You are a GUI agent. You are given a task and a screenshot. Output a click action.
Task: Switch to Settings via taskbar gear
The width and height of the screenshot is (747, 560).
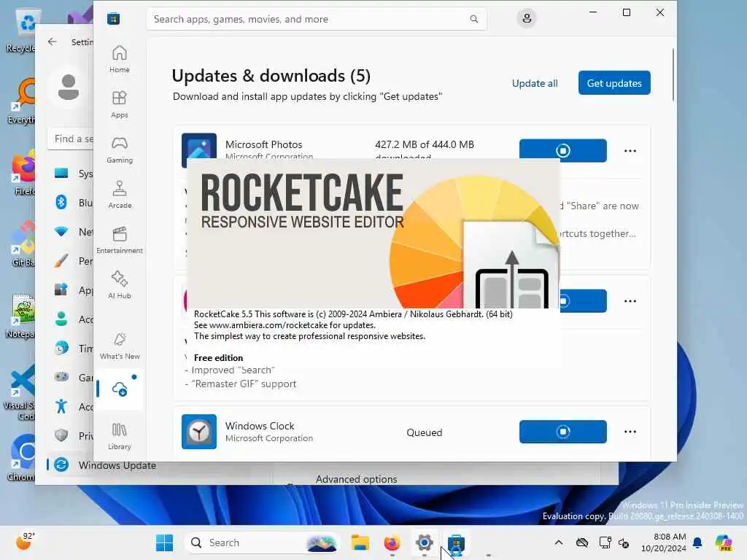pos(424,542)
